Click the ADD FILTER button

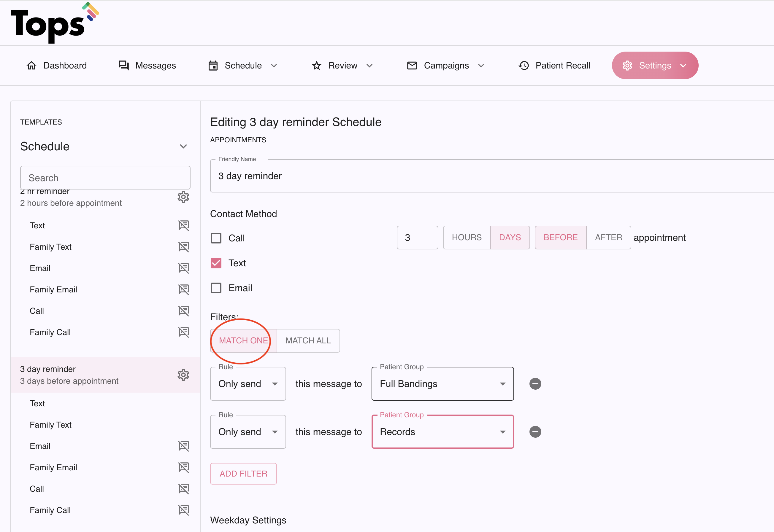[x=243, y=474]
